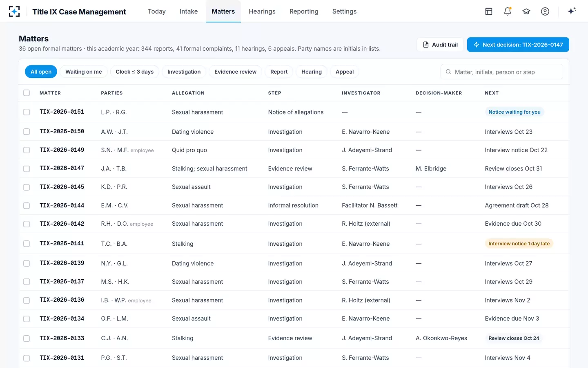Image resolution: width=588 pixels, height=368 pixels.
Task: Choose the Report filter chip
Action: (x=279, y=72)
